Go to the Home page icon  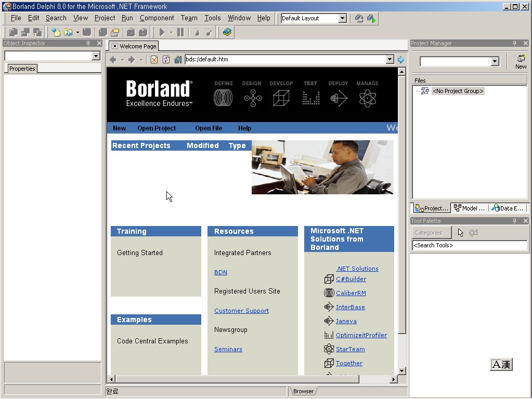(x=178, y=60)
